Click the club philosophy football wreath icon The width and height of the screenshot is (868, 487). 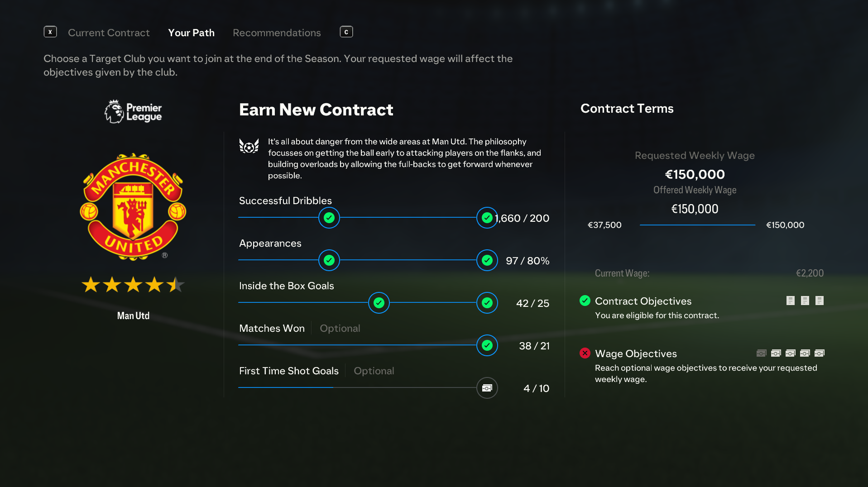point(249,146)
